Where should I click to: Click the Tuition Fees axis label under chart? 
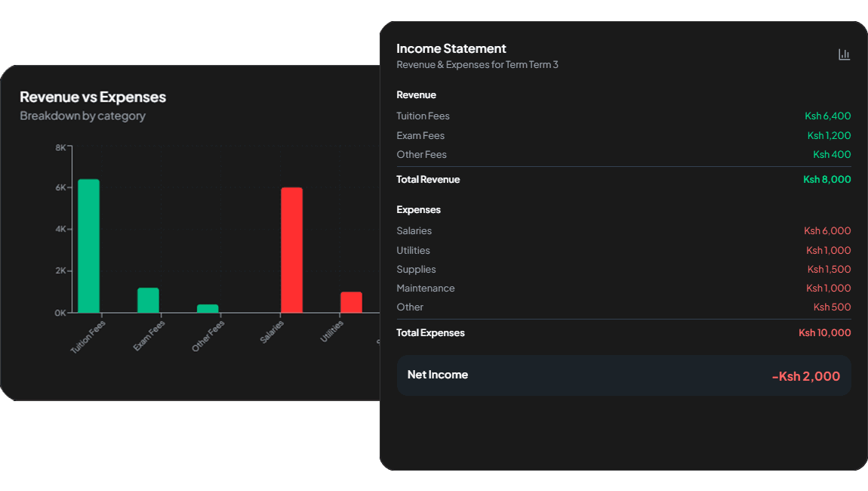coord(88,337)
